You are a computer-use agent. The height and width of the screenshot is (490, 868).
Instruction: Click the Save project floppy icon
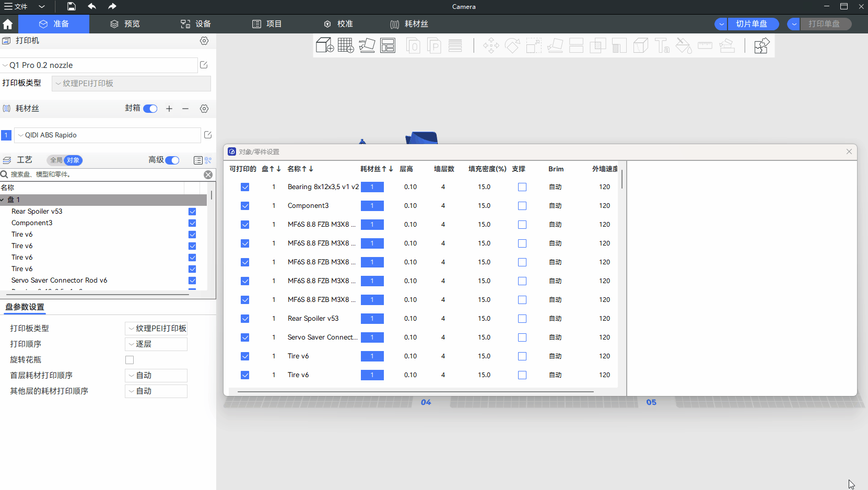click(x=72, y=7)
